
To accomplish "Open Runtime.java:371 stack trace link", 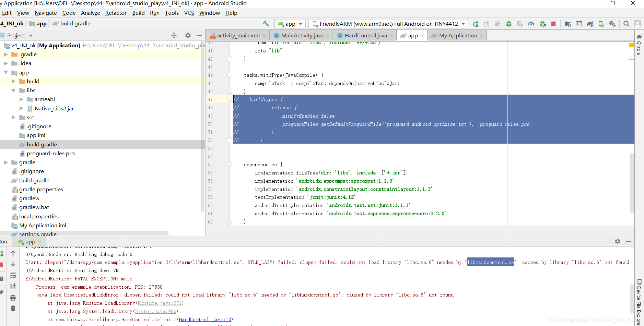I will 160,303.
